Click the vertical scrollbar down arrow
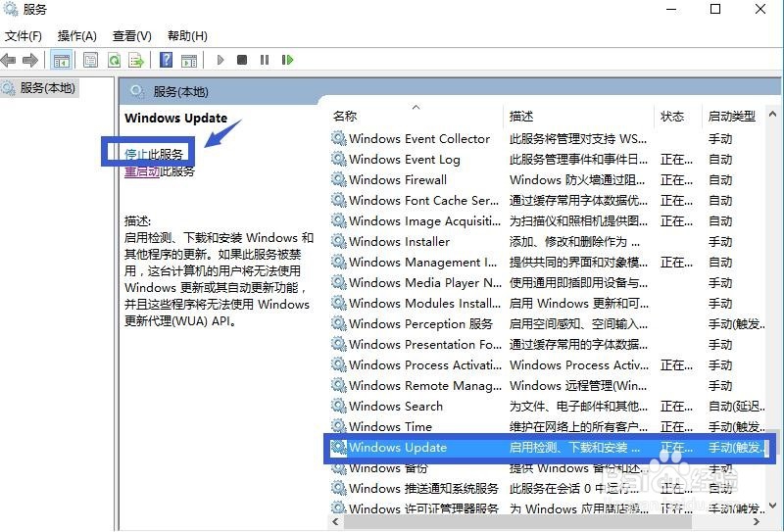Viewport: 784px width, 532px height. pyautogui.click(x=772, y=506)
